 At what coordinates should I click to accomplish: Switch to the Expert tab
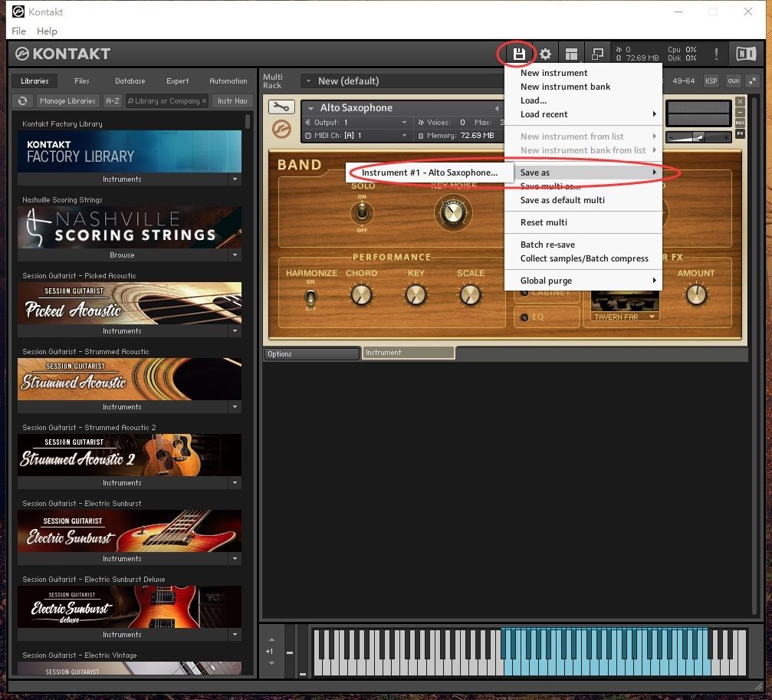pos(177,81)
